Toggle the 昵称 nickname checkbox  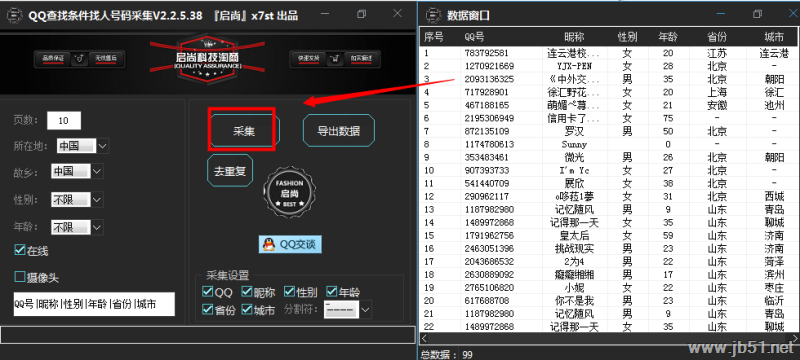pos(247,292)
